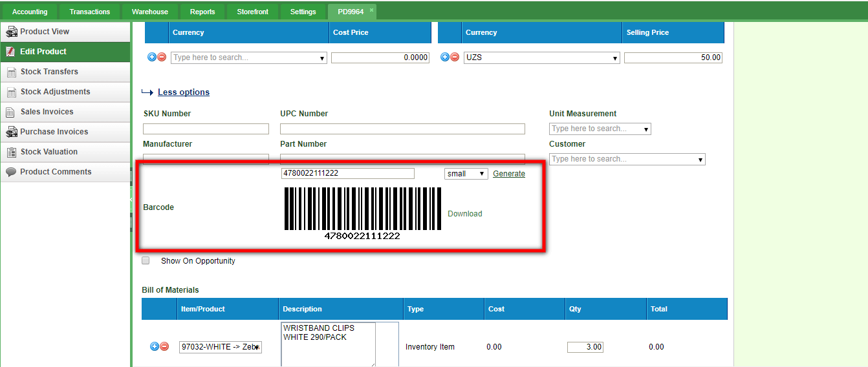Click the Inventory Item type cell
The image size is (868, 367).
pos(430,347)
